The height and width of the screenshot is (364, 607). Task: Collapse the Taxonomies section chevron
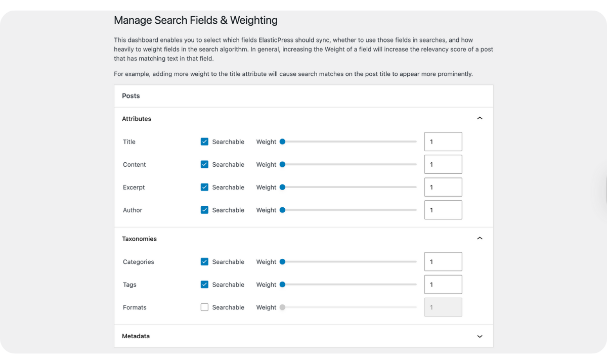[480, 239]
